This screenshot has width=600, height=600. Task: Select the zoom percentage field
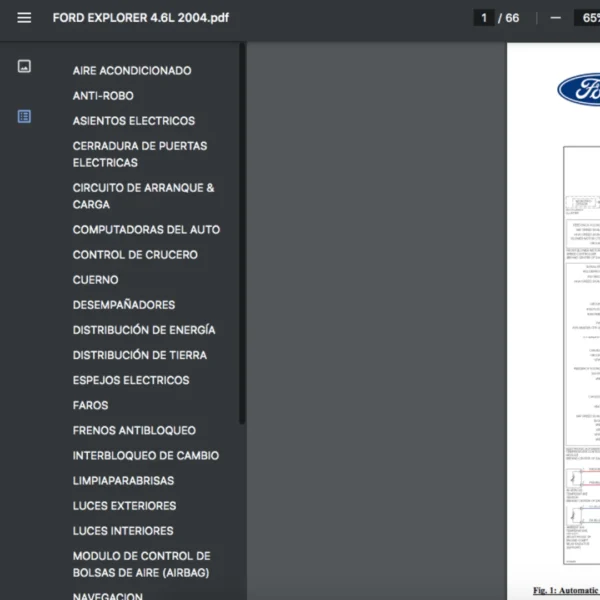pyautogui.click(x=587, y=18)
